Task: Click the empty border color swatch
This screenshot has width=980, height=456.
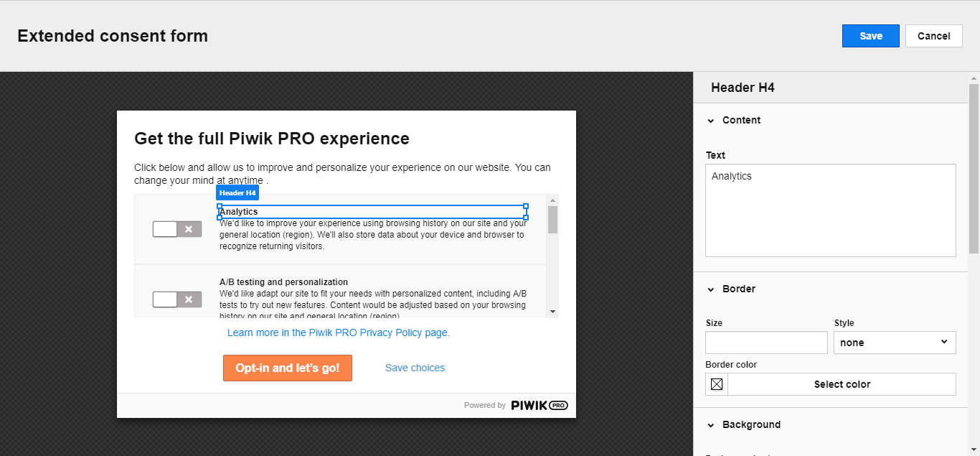Action: [x=717, y=384]
